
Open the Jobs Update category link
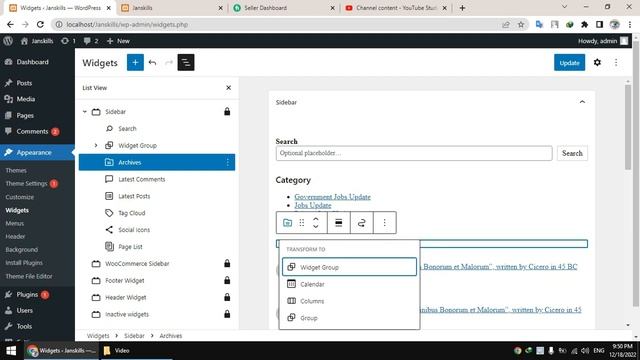click(313, 205)
